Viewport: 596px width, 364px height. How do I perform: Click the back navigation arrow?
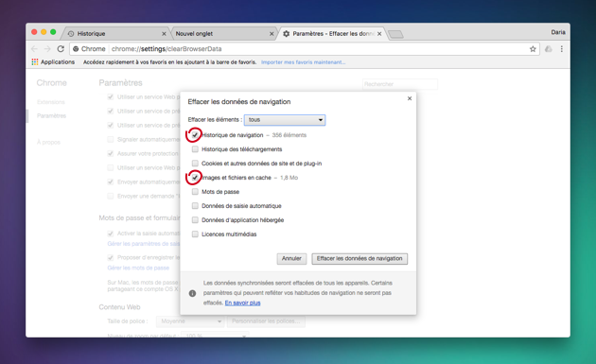click(34, 49)
